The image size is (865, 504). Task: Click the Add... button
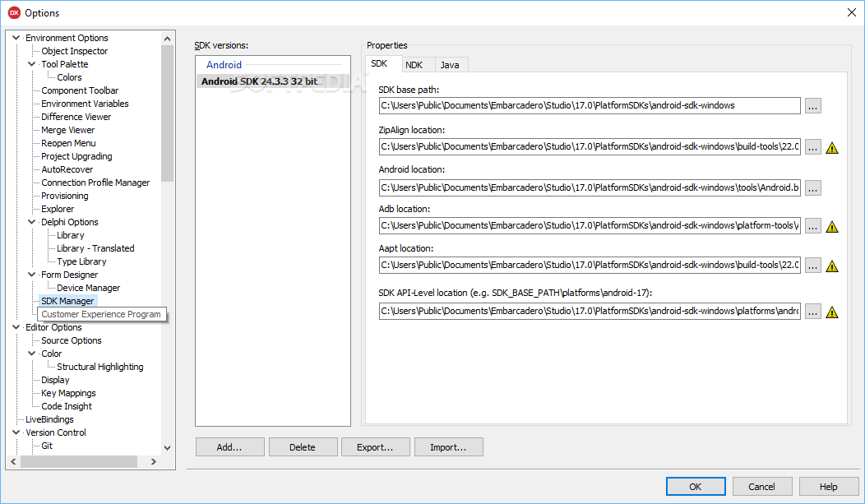(229, 447)
